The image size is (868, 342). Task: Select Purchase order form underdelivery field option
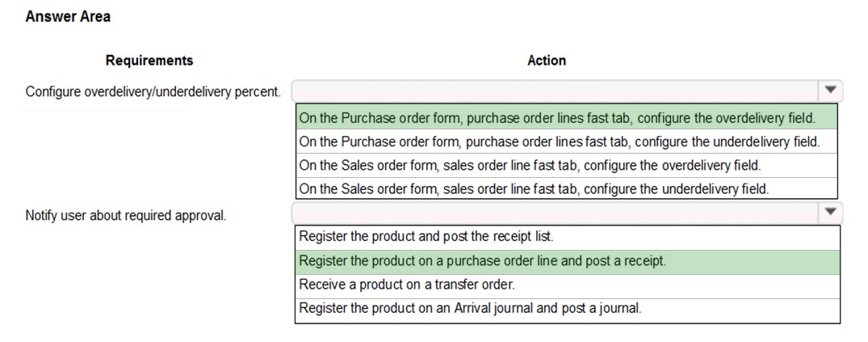click(567, 141)
